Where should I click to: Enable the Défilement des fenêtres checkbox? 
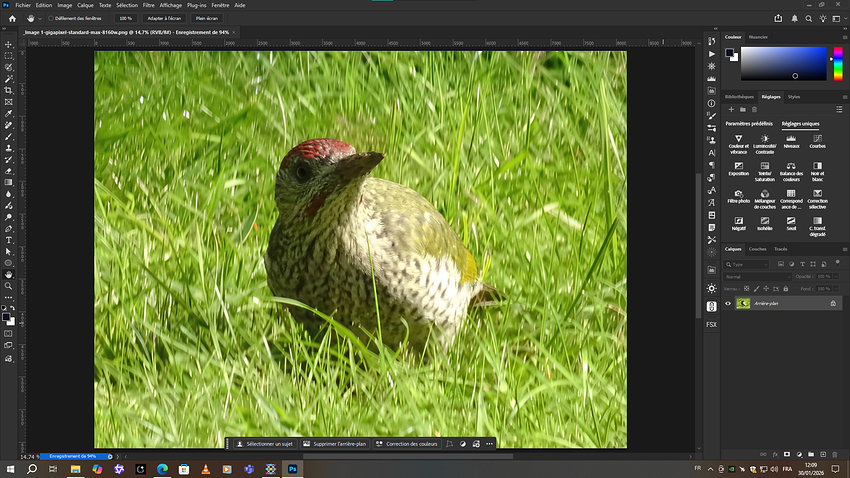(51, 18)
